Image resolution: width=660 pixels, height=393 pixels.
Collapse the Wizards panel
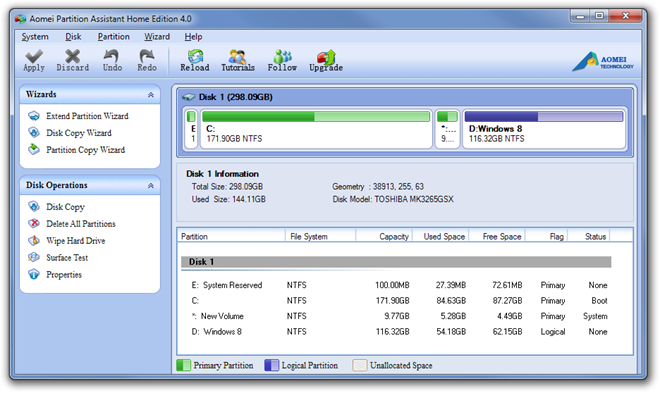click(151, 95)
